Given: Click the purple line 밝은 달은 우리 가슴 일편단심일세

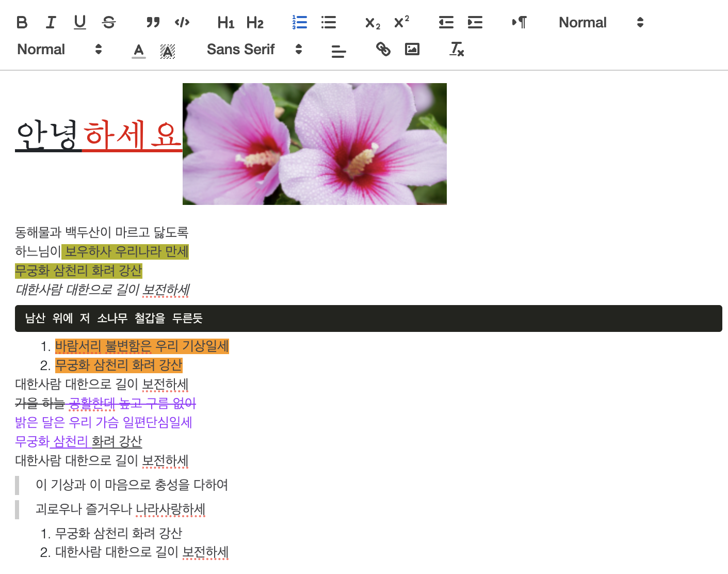Looking at the screenshot, I should [x=104, y=422].
